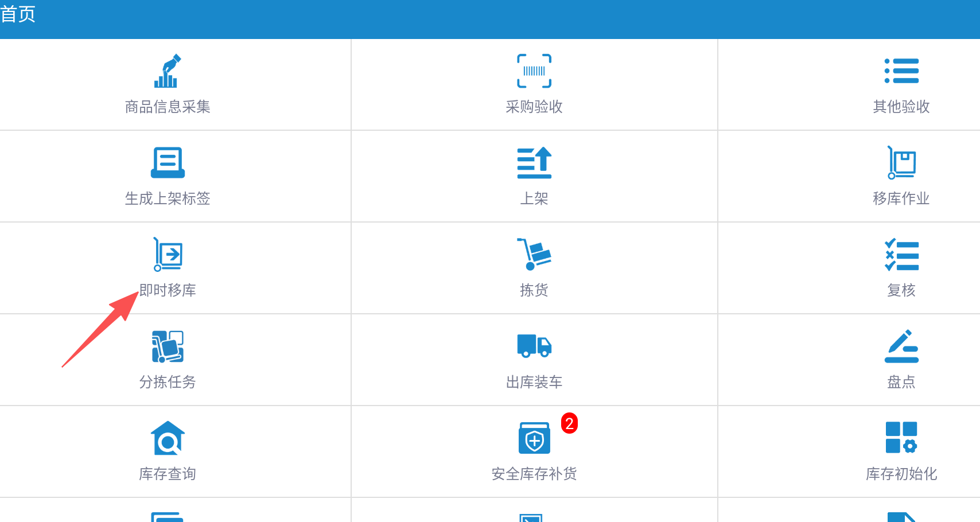Select the 生成上架标签 label icon
The image size is (980, 522).
pyautogui.click(x=168, y=163)
